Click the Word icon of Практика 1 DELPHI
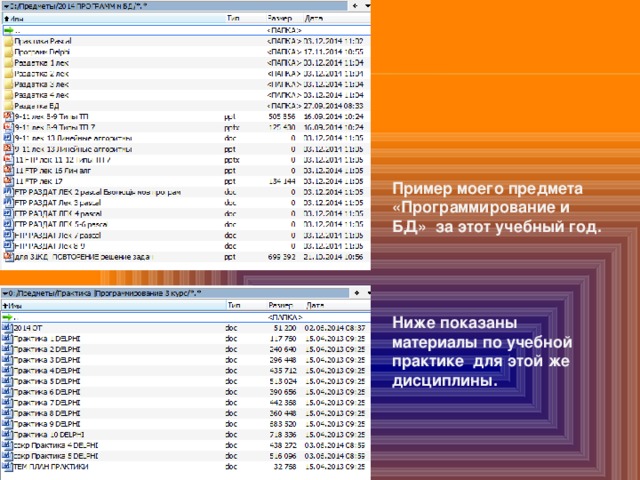Screen dimensions: 640x480 pos(7,338)
